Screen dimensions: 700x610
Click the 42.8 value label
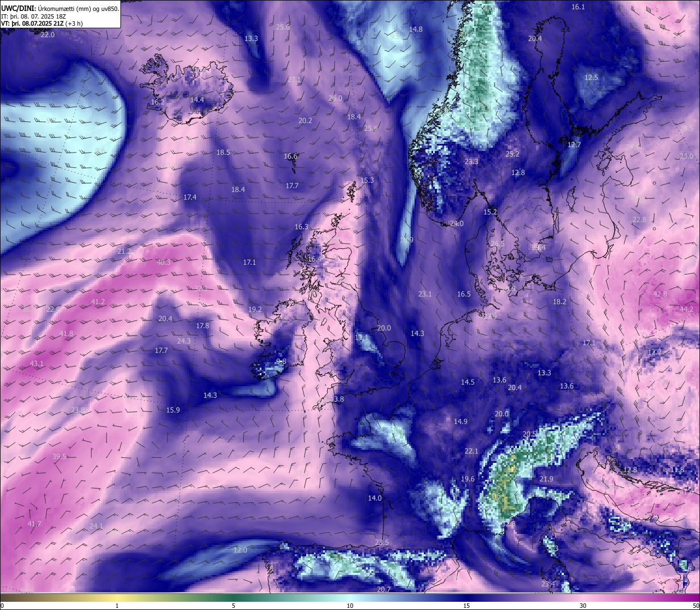660,294
